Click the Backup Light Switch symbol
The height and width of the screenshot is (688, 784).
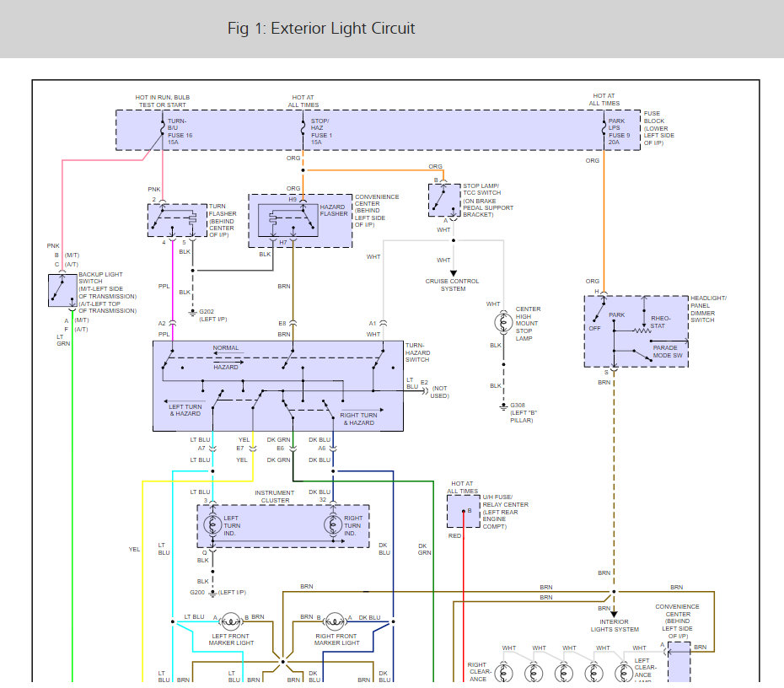pyautogui.click(x=62, y=290)
